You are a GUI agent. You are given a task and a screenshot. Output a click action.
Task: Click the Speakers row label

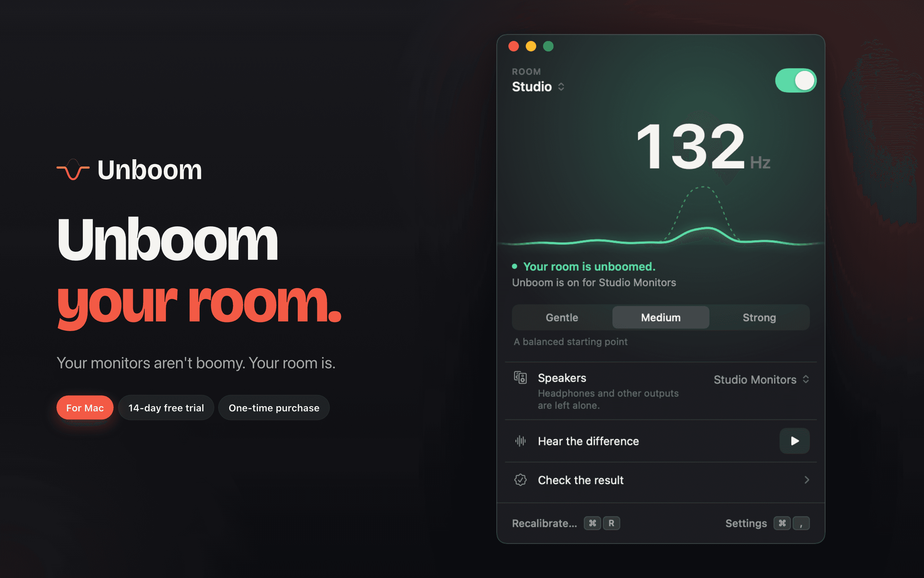coord(562,378)
